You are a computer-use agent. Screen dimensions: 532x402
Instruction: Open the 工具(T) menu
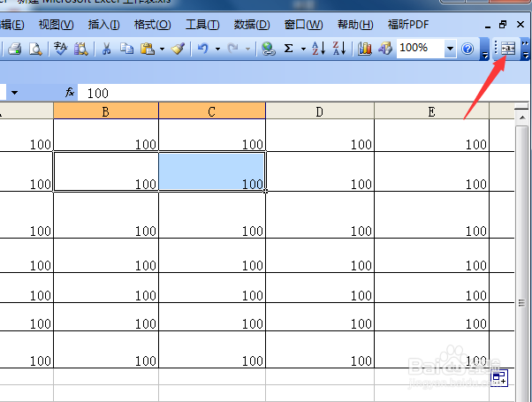tap(202, 25)
